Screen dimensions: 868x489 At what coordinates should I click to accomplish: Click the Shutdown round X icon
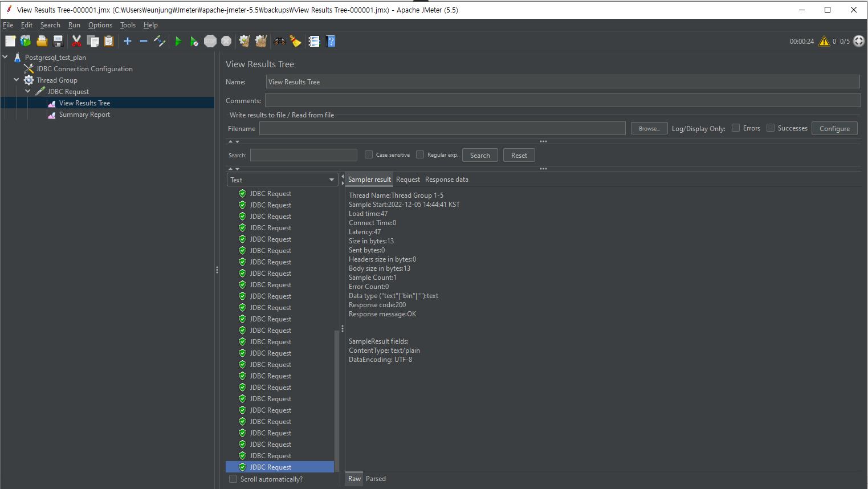[x=226, y=41]
